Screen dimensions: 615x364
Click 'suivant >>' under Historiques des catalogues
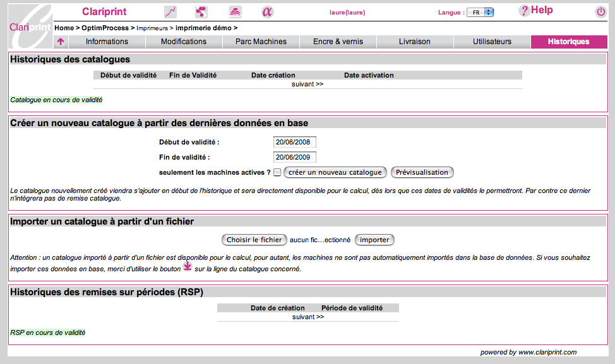pos(307,84)
